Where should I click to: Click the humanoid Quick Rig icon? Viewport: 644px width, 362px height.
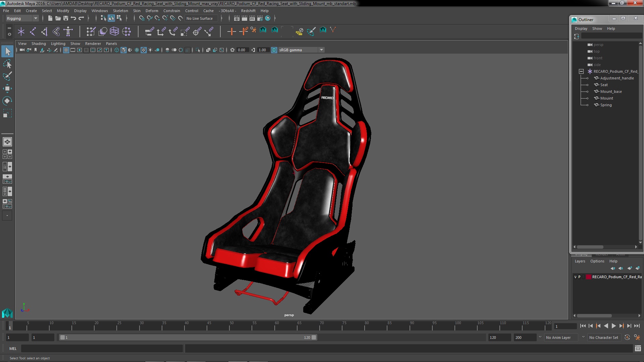[68, 32]
